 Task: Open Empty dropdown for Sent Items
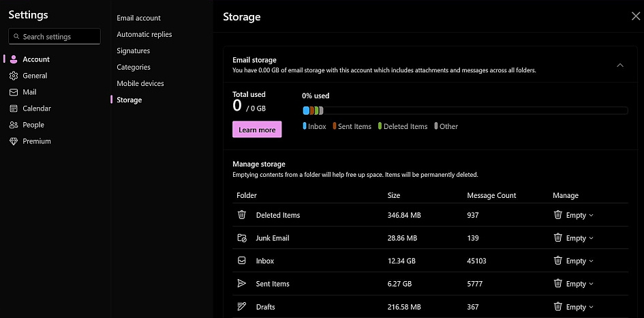(x=573, y=284)
